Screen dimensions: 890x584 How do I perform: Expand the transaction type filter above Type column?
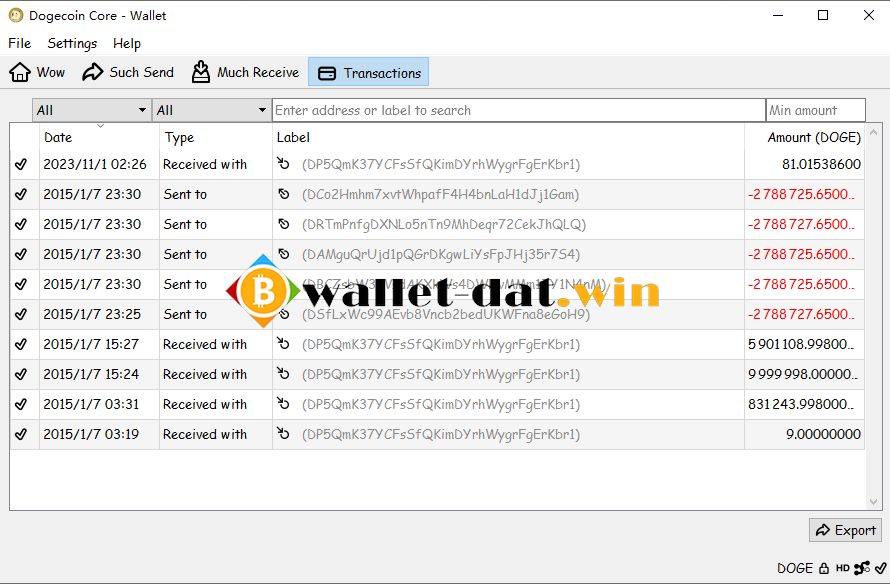click(212, 110)
